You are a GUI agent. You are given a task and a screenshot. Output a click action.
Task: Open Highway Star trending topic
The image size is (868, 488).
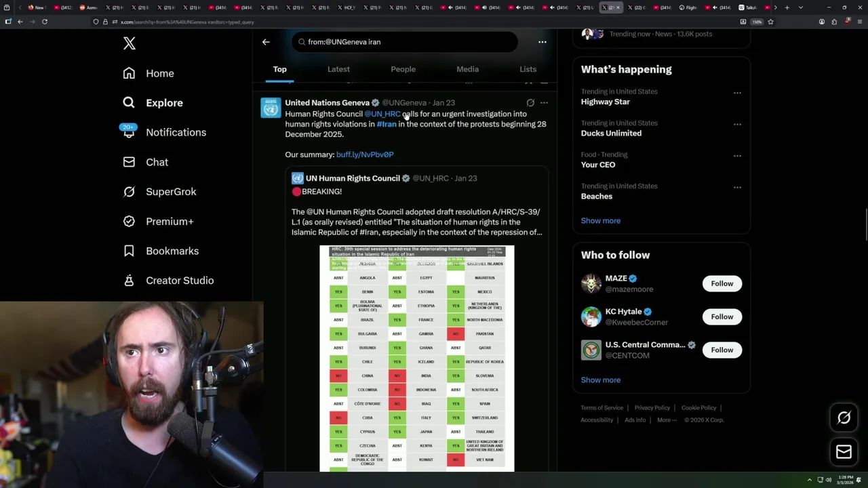[605, 102]
